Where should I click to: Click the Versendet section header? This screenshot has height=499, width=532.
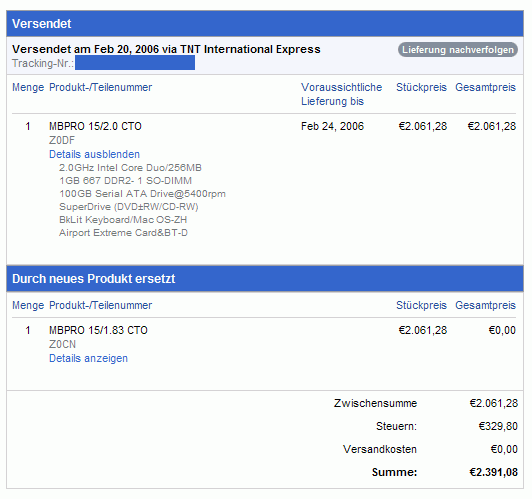click(265, 24)
